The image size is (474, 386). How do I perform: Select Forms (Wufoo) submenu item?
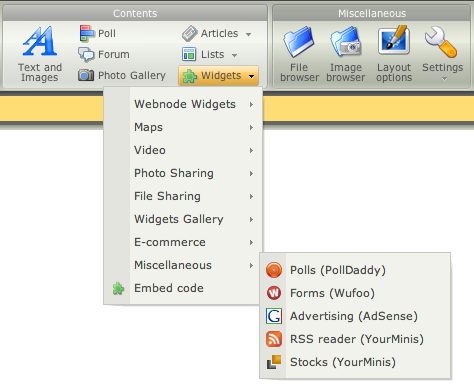(355, 293)
